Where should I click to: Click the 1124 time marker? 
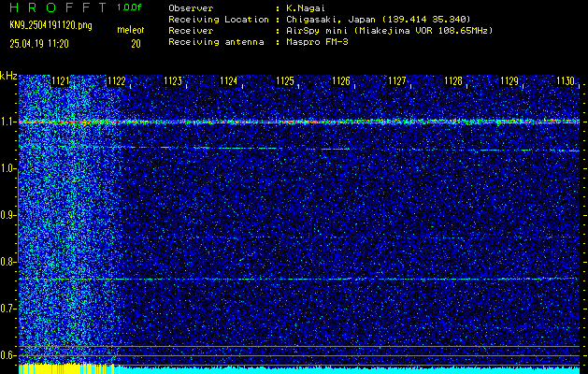pos(229,81)
